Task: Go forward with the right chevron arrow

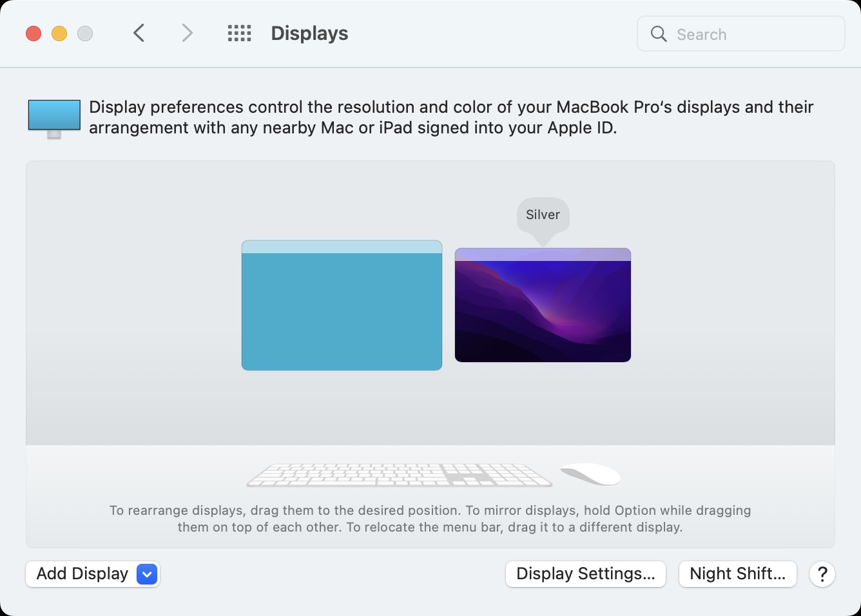Action: pos(187,33)
